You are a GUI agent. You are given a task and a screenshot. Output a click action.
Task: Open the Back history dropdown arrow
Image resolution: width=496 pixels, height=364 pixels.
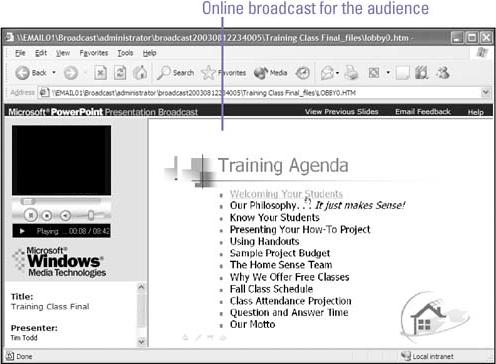[x=54, y=72]
